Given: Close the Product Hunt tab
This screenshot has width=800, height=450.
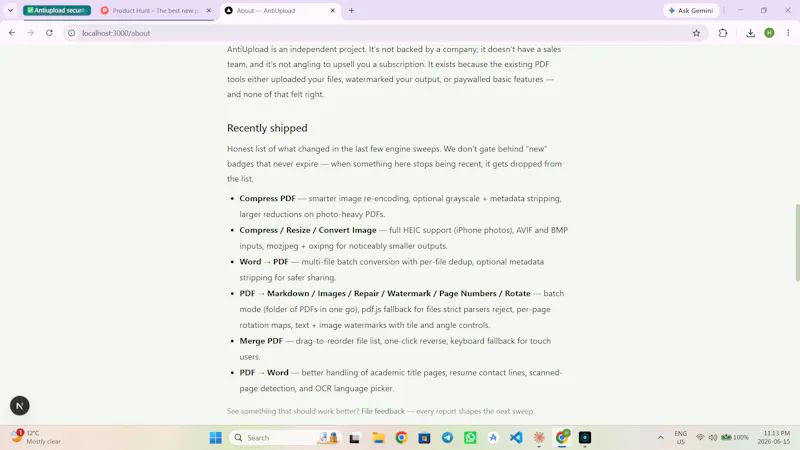Looking at the screenshot, I should pos(209,10).
